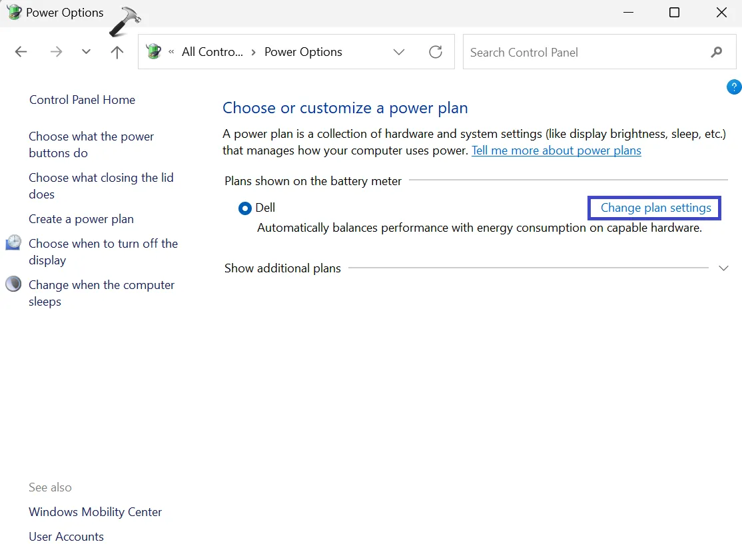Screen dimensions: 742x560
Task: Click the icon beside Change when the computer sleeps
Action: [13, 284]
